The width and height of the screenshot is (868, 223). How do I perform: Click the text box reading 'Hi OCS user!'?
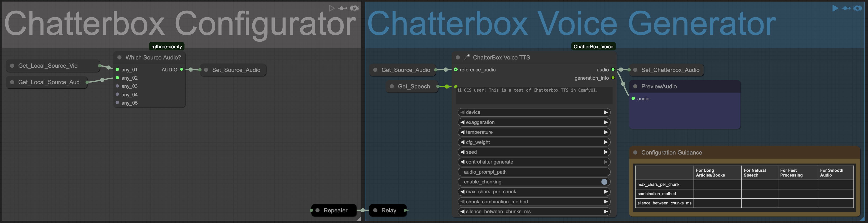point(534,95)
